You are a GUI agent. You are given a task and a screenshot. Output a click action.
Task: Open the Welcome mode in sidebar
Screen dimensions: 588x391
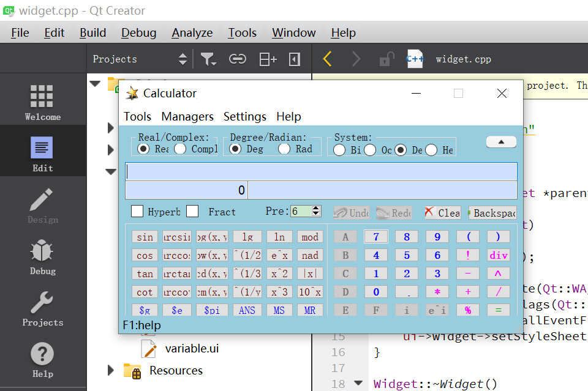42,101
